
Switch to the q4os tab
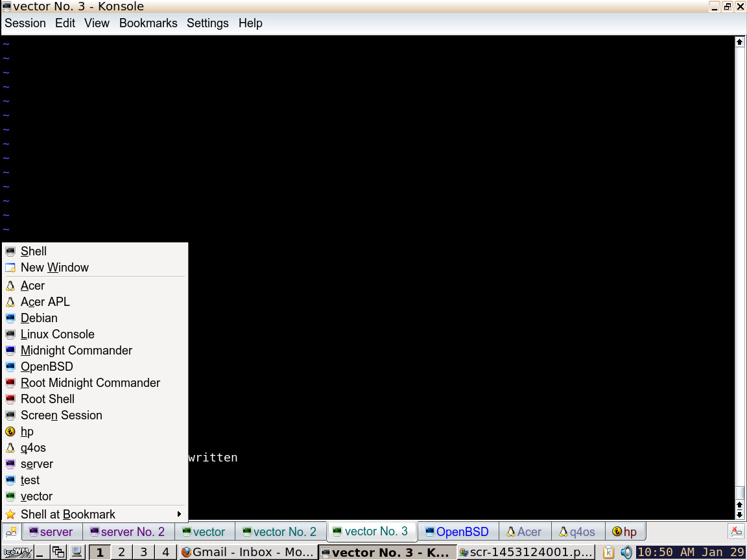(x=577, y=531)
